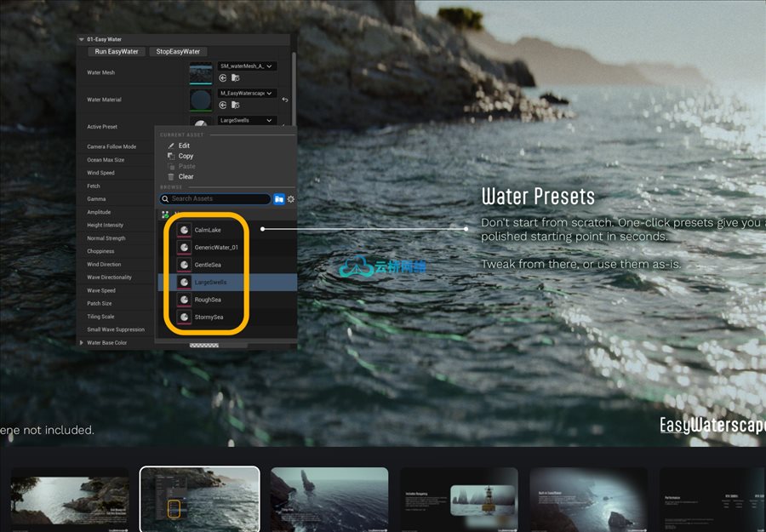Open the M_EasyWaterscape material dropdown
This screenshot has height=532, width=766.
click(x=247, y=93)
